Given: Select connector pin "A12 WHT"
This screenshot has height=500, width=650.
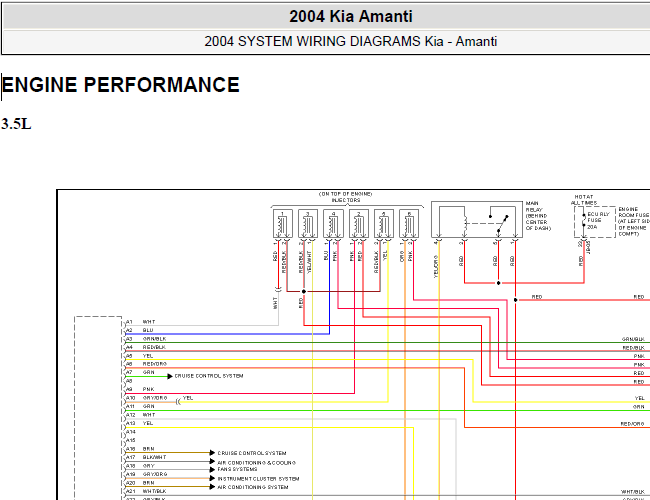Looking at the screenshot, I should click(141, 415).
